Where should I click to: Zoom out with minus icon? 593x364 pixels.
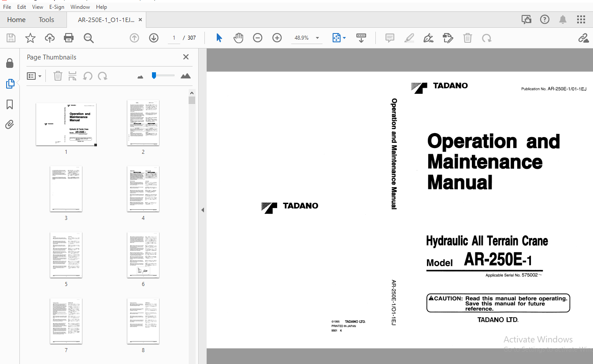point(258,38)
